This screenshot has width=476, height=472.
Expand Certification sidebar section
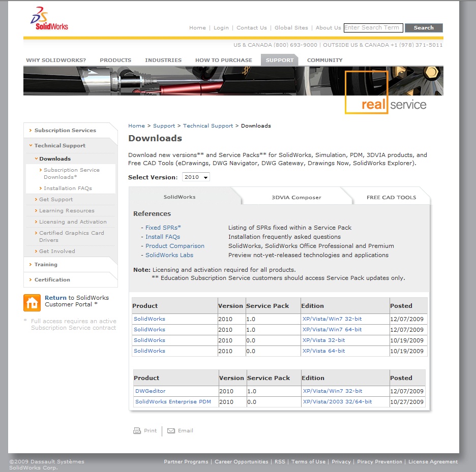pyautogui.click(x=52, y=279)
